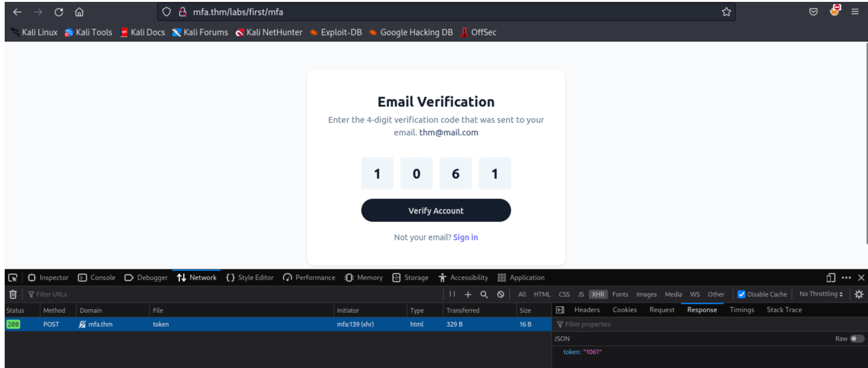
Task: Toggle the Images request filter
Action: point(647,295)
